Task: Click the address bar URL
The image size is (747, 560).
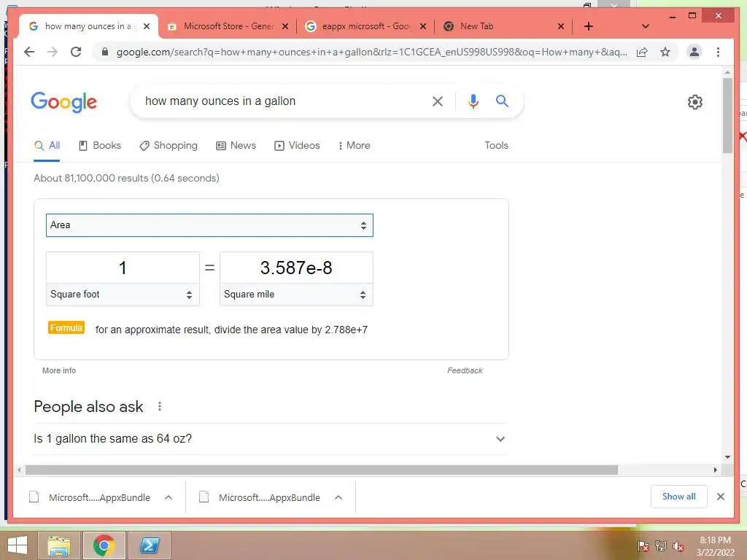Action: click(371, 52)
